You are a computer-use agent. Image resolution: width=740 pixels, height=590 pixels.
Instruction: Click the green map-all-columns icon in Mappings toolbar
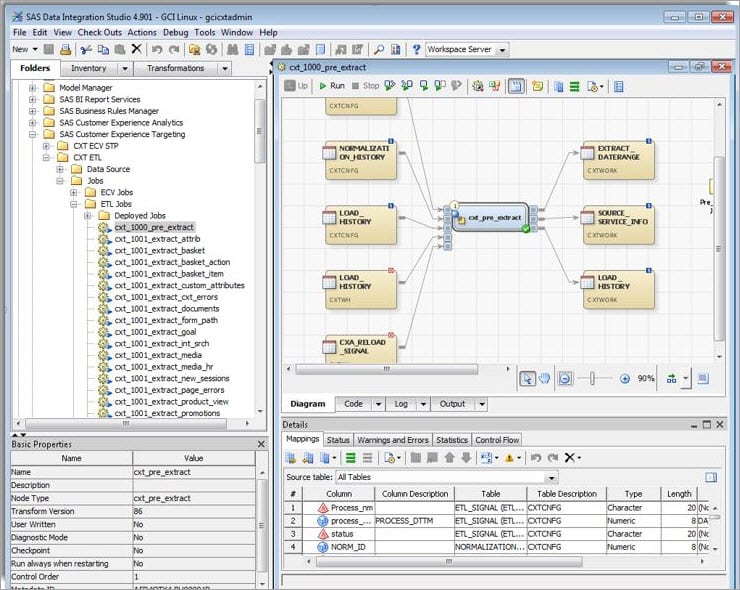tap(350, 458)
